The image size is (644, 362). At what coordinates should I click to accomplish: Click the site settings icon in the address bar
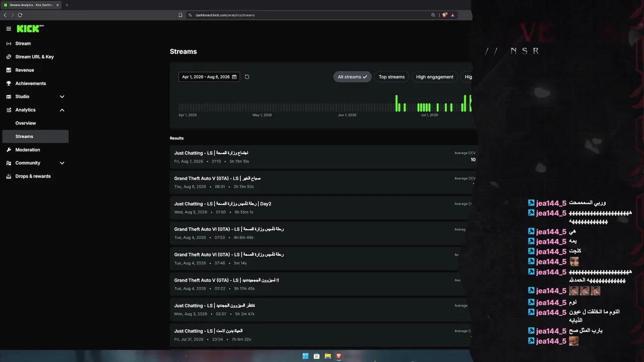190,15
